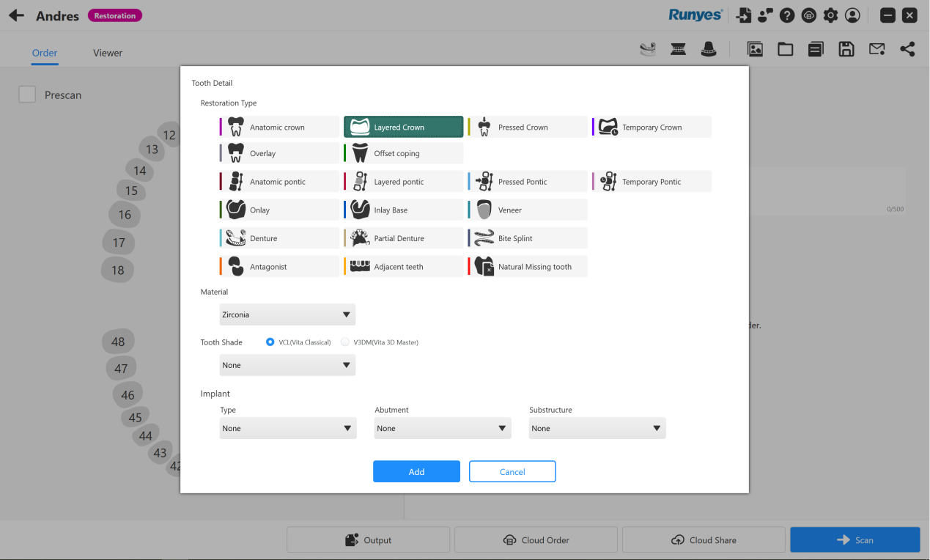Switch to the Order tab
The image size is (930, 560).
(45, 53)
